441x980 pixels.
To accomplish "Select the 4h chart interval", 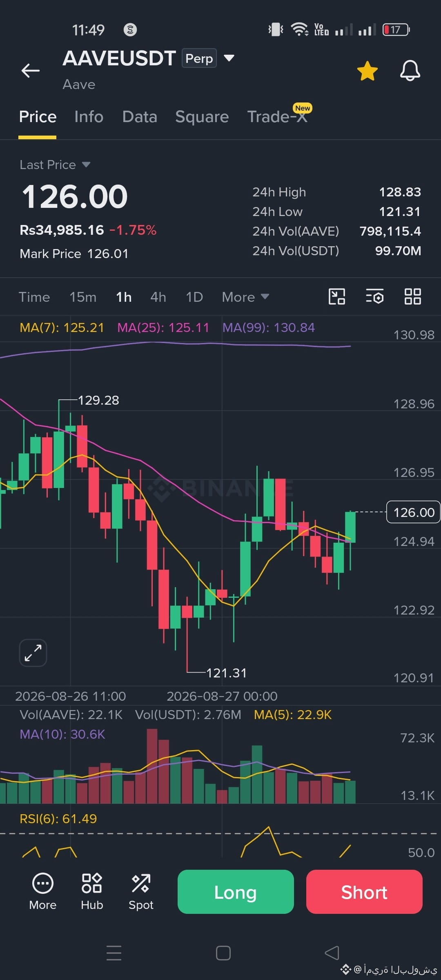I will pyautogui.click(x=158, y=297).
